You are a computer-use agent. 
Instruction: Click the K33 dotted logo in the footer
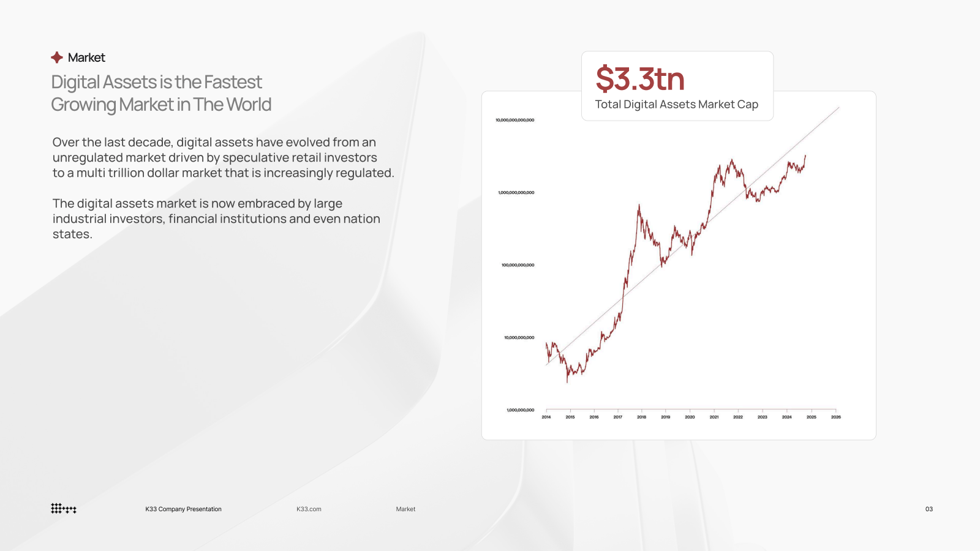pos(64,508)
